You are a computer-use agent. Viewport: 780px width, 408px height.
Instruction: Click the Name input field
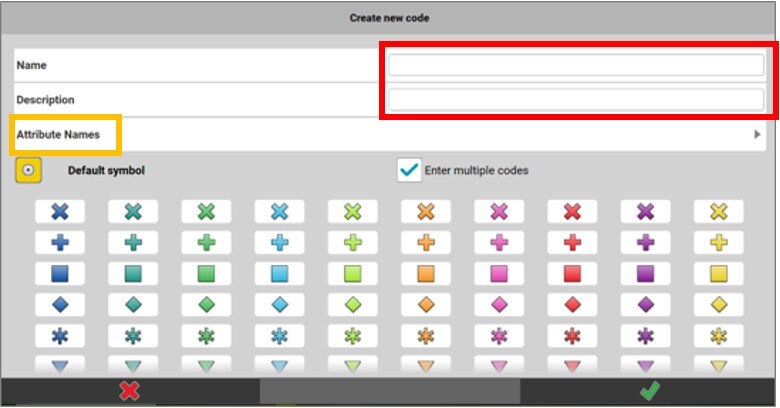pyautogui.click(x=575, y=65)
